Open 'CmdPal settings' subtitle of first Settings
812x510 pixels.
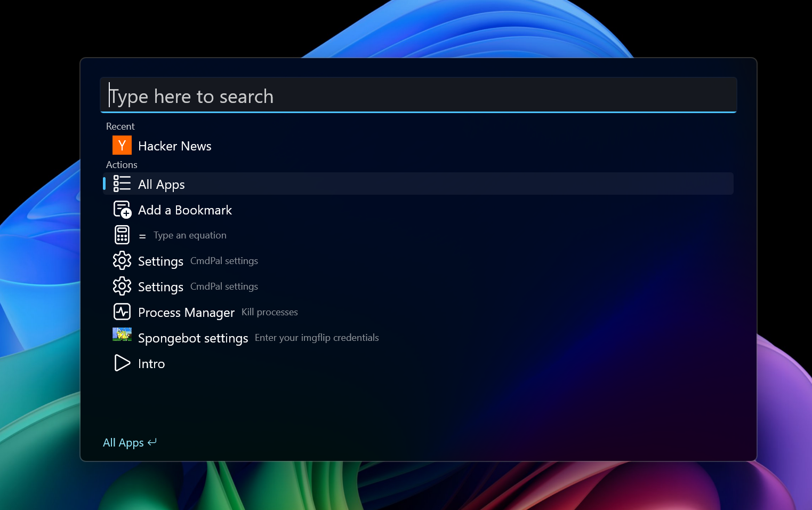tap(224, 261)
